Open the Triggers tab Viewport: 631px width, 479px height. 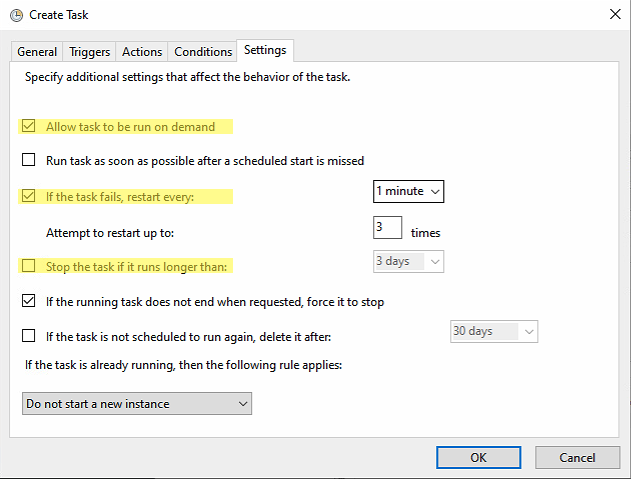point(90,52)
